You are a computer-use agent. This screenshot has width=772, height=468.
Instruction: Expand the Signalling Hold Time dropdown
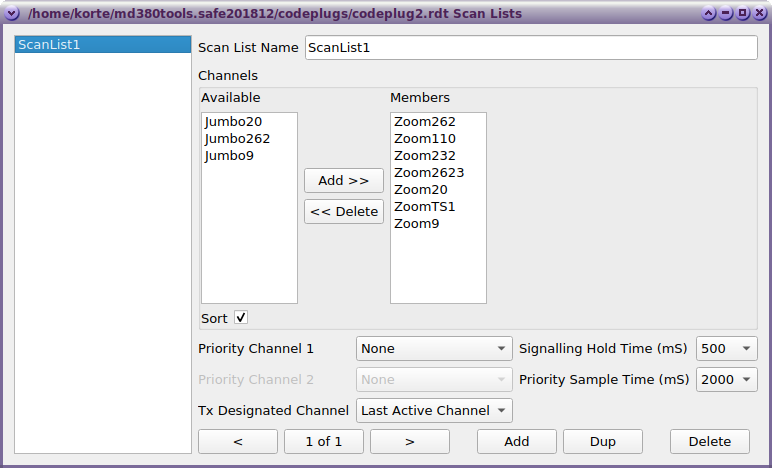726,349
